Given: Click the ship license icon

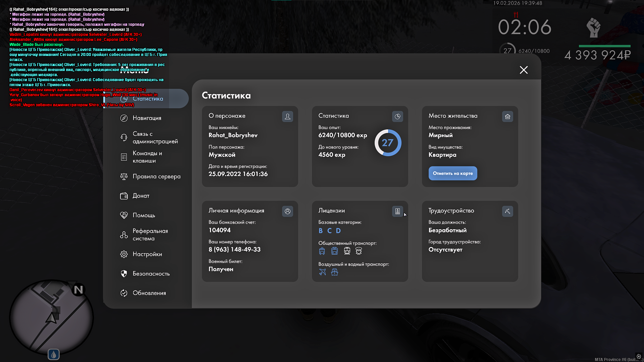Looking at the screenshot, I should (x=334, y=272).
